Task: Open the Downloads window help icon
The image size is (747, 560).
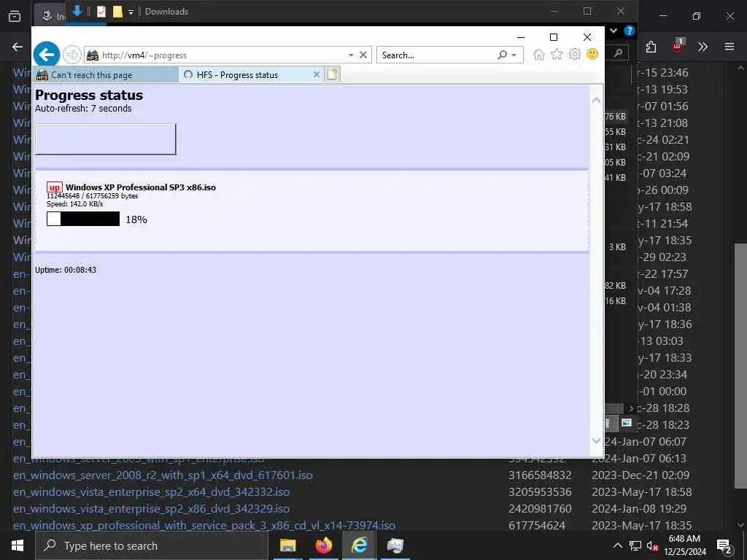Action: point(630,31)
